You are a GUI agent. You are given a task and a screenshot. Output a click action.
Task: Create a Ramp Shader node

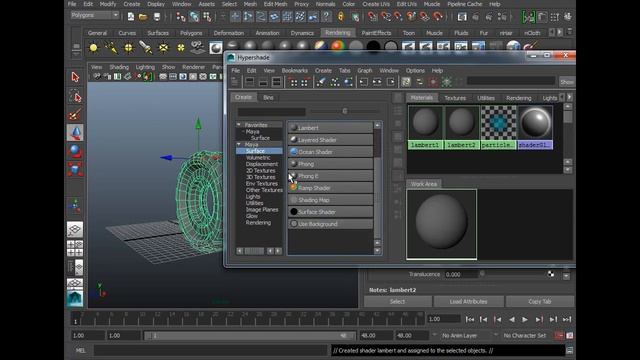coord(330,188)
